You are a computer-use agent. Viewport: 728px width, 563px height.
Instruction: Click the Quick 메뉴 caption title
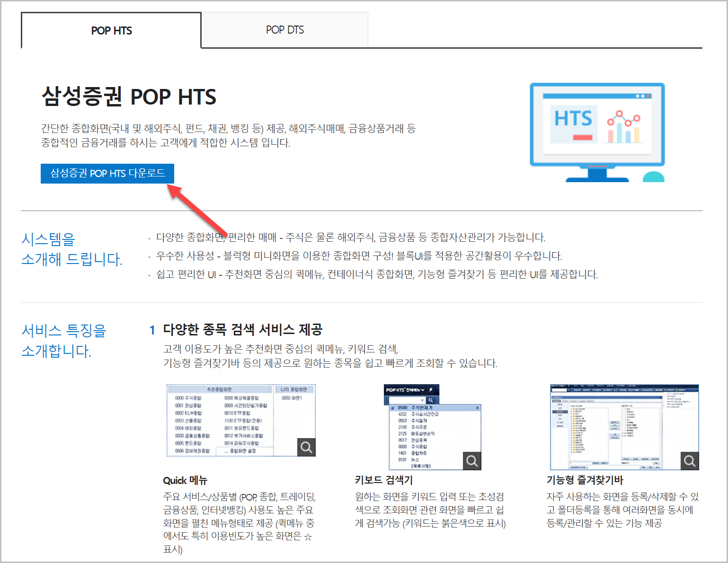[185, 480]
